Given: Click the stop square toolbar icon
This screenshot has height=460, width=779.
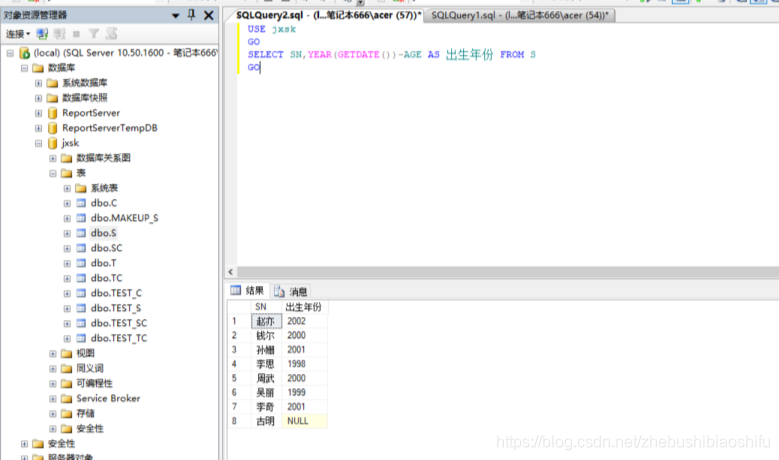Looking at the screenshot, I should point(77,34).
